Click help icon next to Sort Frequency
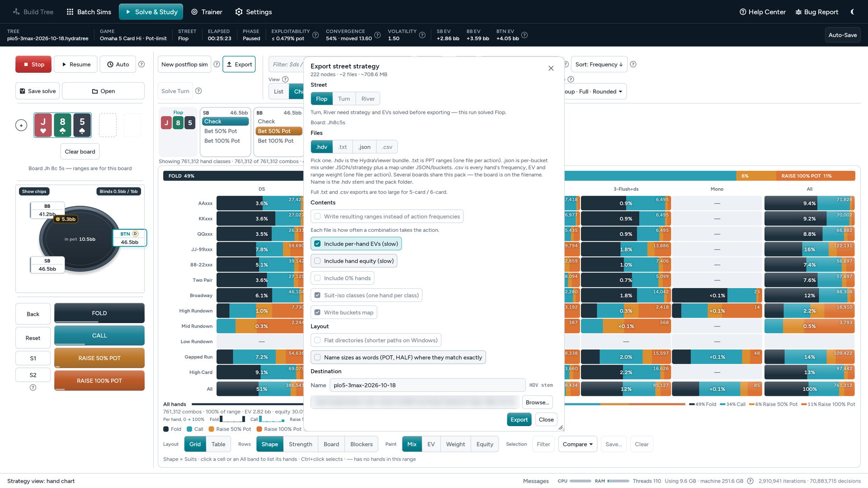This screenshot has height=488, width=868. (x=633, y=64)
